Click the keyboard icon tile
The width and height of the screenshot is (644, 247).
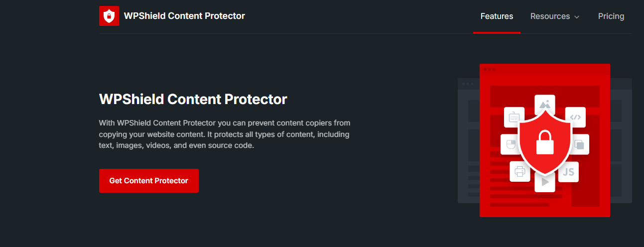coord(514,117)
